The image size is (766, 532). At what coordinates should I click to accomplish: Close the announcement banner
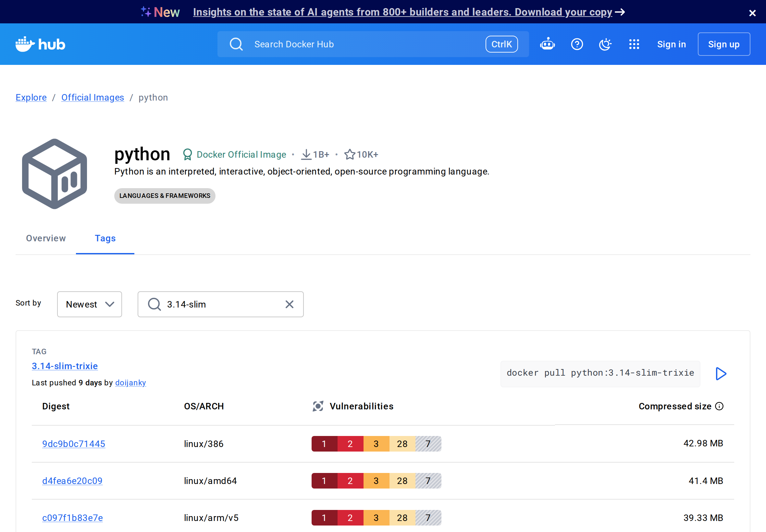(x=752, y=13)
